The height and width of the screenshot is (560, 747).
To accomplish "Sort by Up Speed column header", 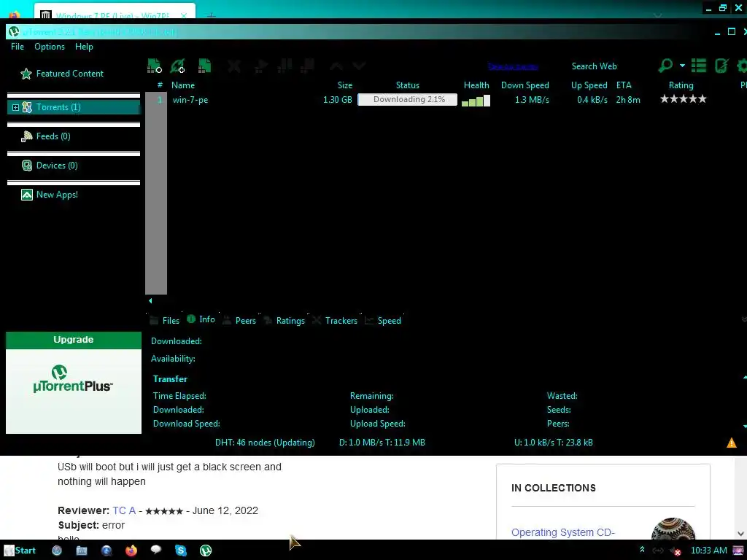I will [589, 85].
